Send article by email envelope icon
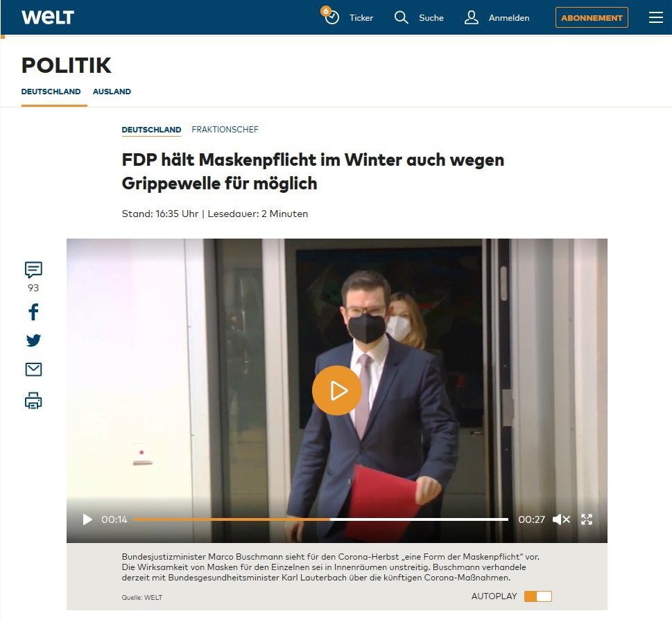Image resolution: width=672 pixels, height=620 pixels. 33,370
